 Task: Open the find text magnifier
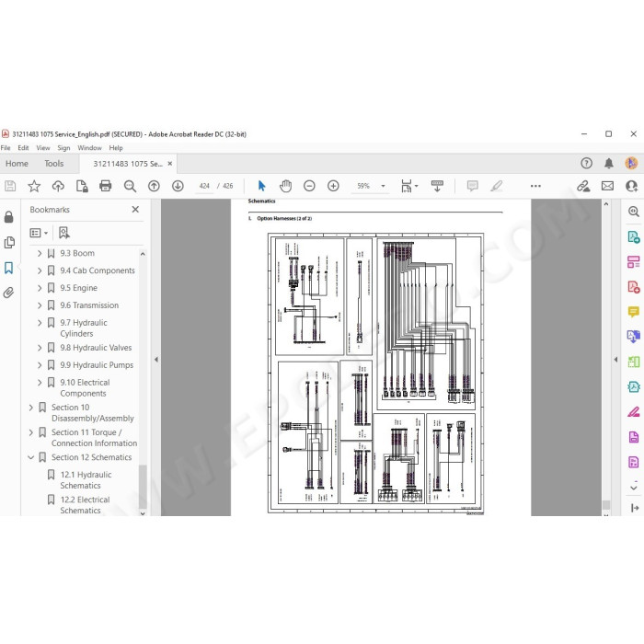130,186
